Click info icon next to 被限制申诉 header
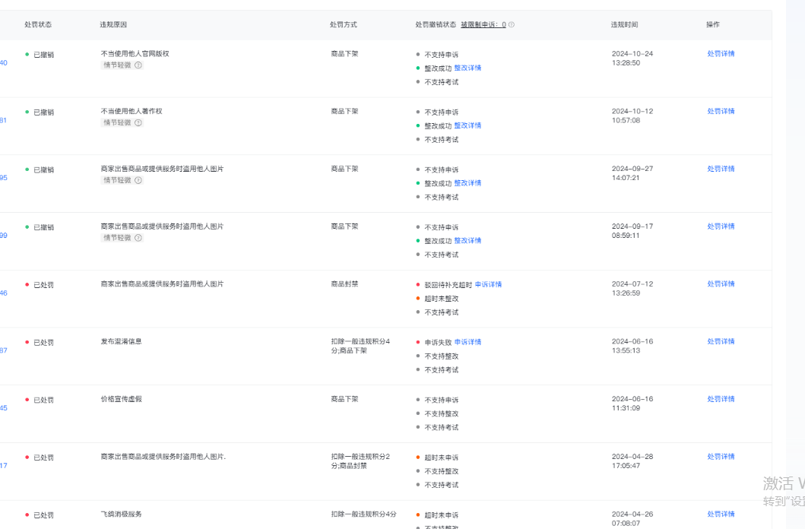The width and height of the screenshot is (805, 532). 512,25
